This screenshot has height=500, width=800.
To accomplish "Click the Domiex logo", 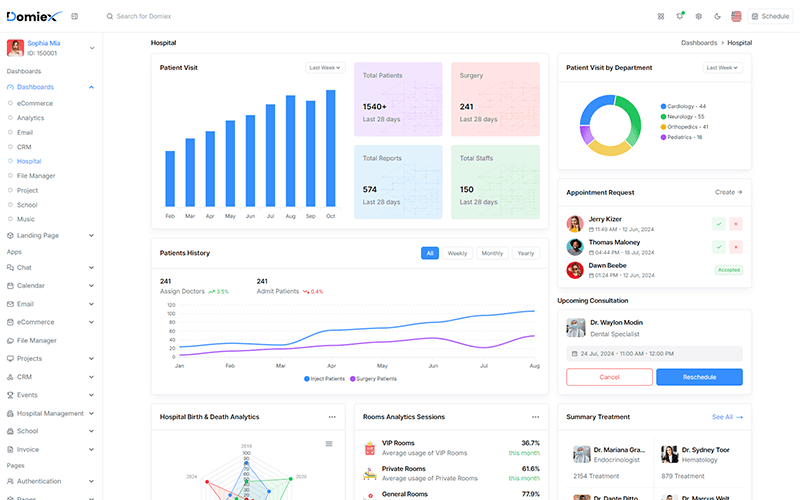I will point(34,16).
